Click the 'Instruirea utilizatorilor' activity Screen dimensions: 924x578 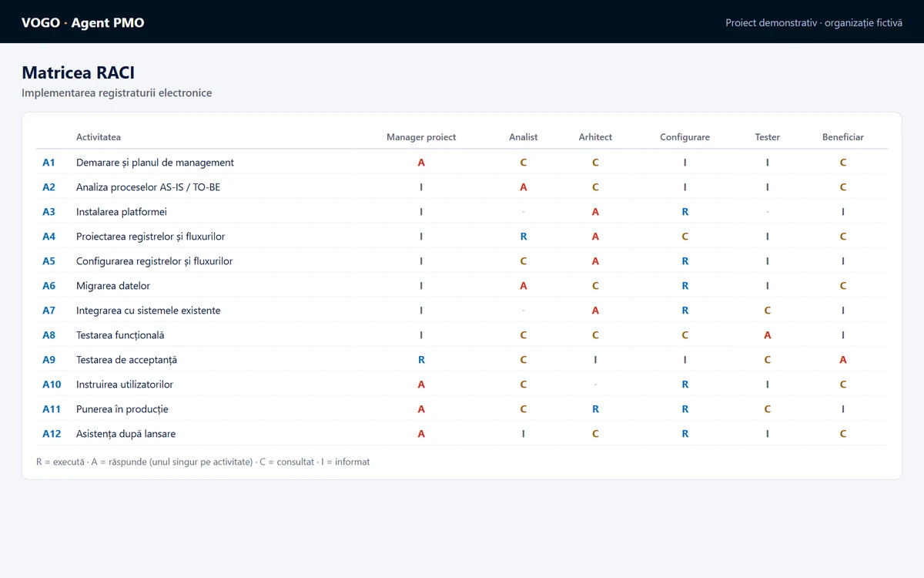coord(125,385)
